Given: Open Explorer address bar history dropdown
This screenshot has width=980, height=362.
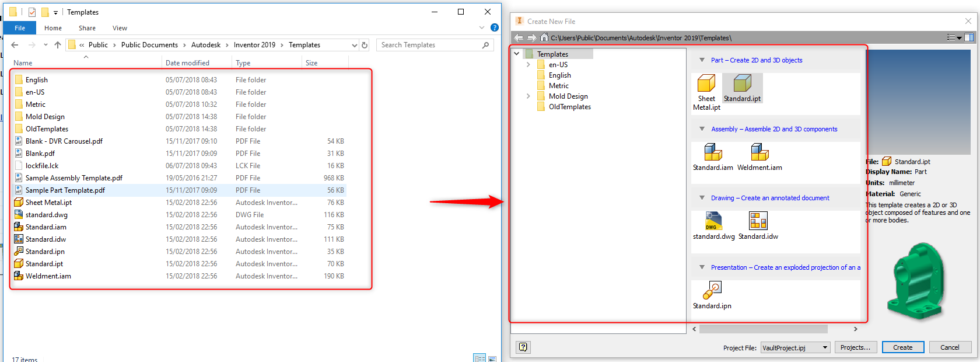Looking at the screenshot, I should point(354,45).
